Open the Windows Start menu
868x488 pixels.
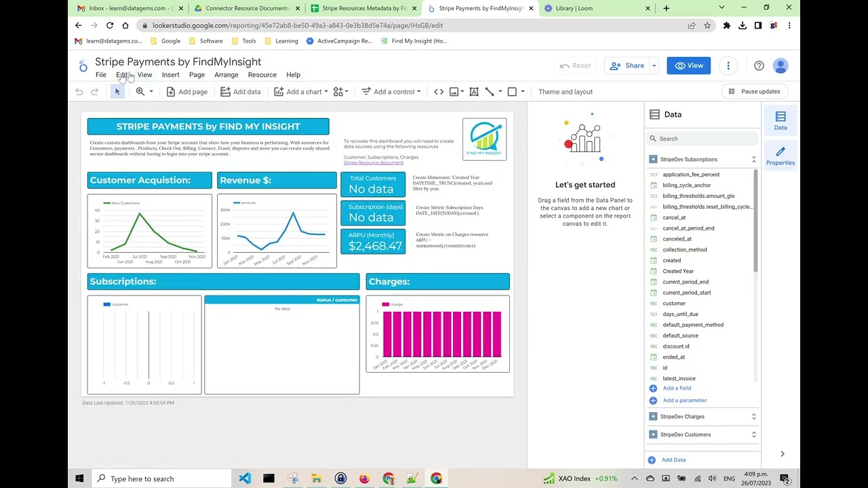coord(79,479)
